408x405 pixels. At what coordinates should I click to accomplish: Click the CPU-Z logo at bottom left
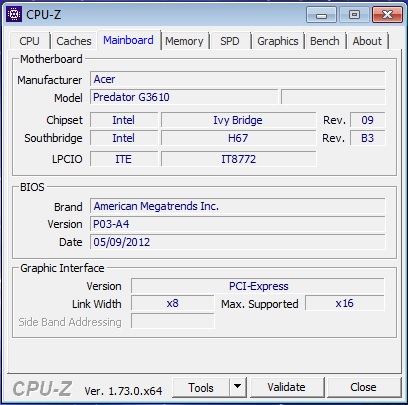42,389
